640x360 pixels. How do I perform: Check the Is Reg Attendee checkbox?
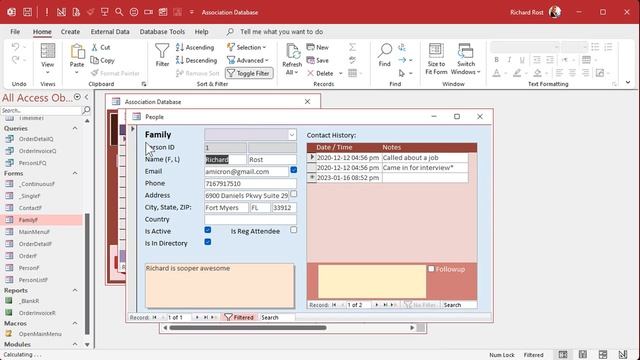(293, 230)
